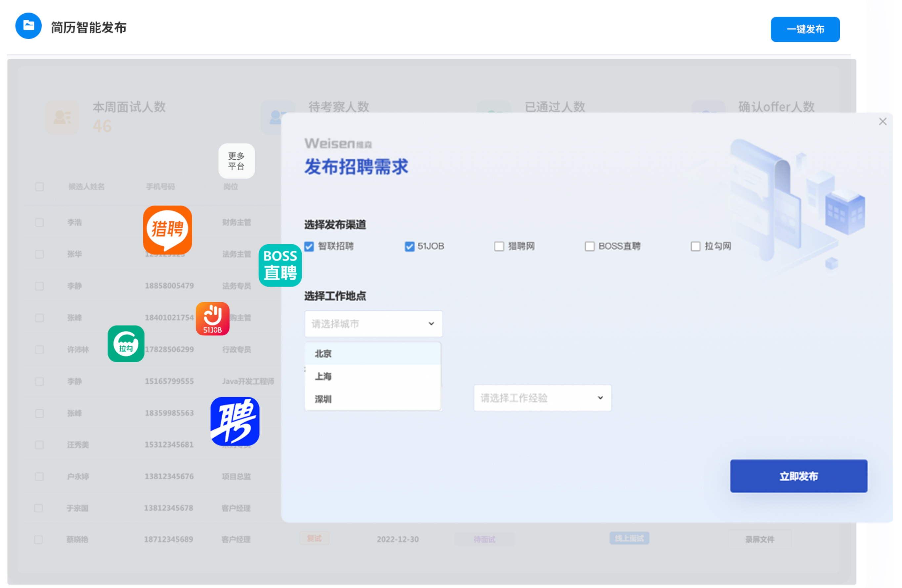Tick the checkbox for candidate 蔡晓艳
Viewport: 902px width, 588px height.
(x=39, y=539)
